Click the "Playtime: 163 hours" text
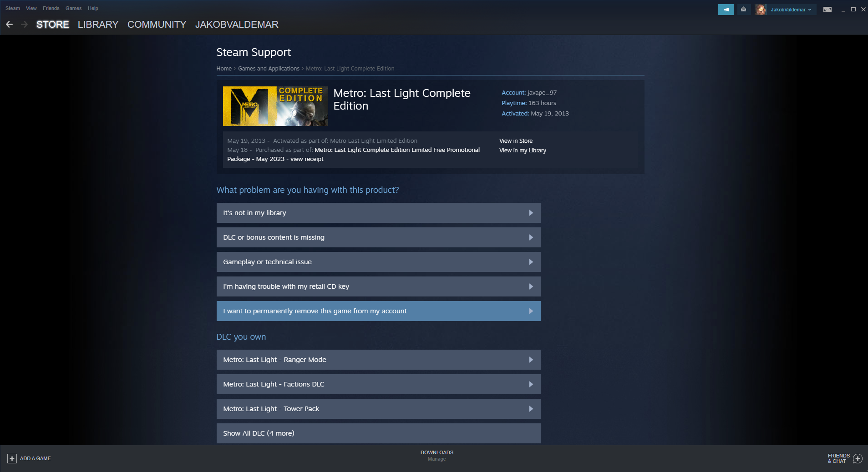This screenshot has width=868, height=472. 529,103
